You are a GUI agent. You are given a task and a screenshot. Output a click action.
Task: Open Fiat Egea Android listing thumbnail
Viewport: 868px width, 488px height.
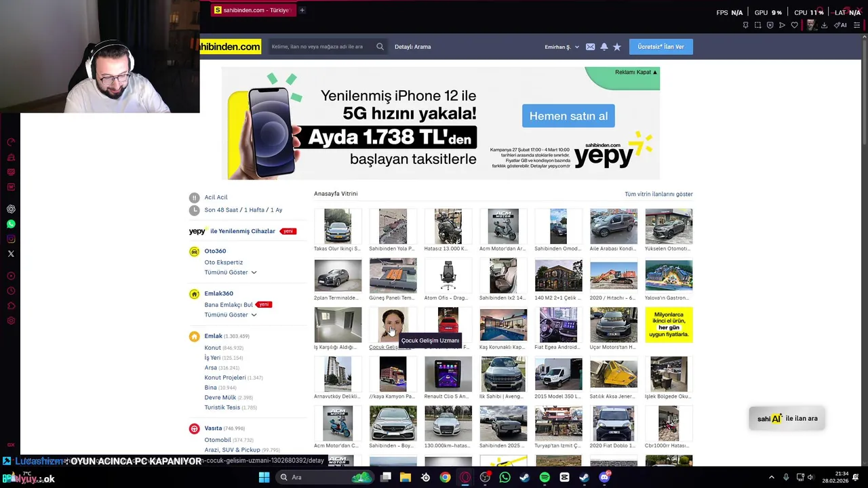click(558, 325)
